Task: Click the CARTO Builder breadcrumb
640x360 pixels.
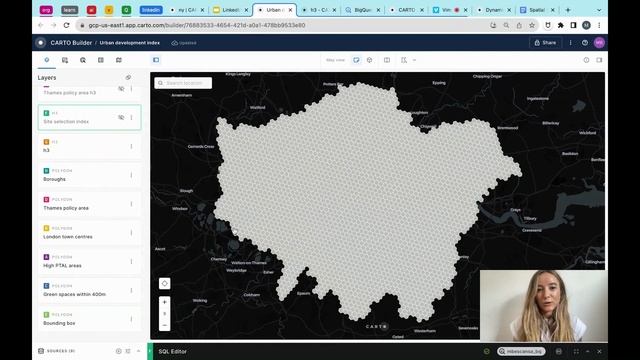Action: tap(71, 42)
